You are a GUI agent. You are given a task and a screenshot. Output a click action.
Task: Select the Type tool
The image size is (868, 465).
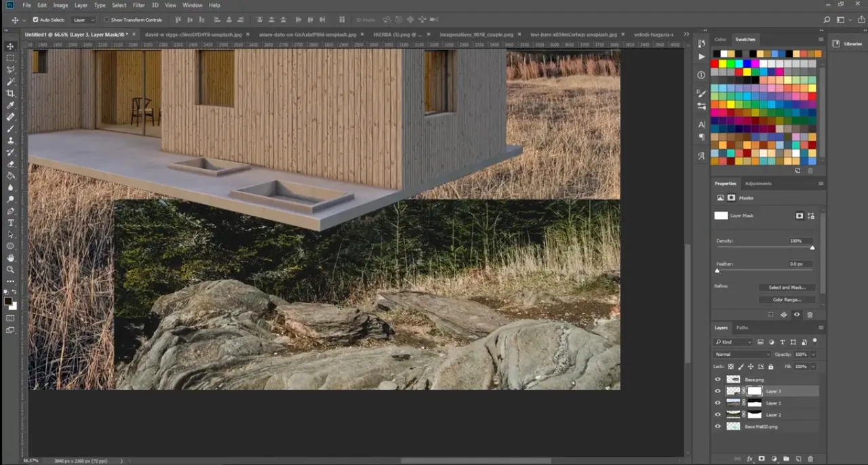[x=10, y=222]
